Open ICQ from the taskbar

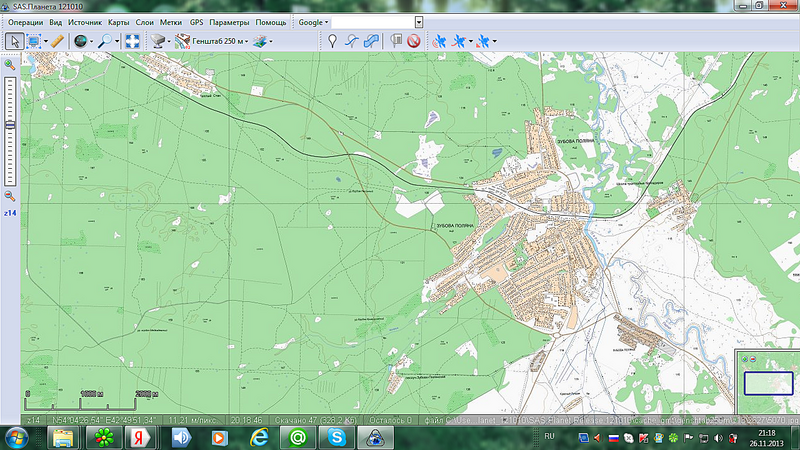point(104,438)
